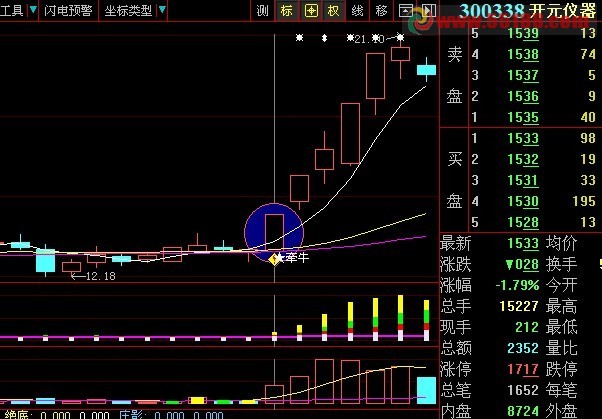Click sell level 5 price 1539
The width and height of the screenshot is (602, 419).
click(523, 33)
